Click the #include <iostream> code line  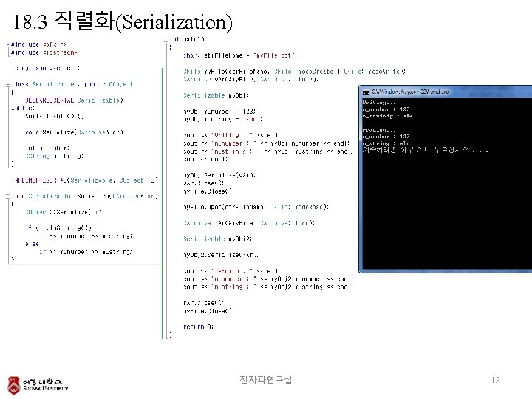click(44, 52)
